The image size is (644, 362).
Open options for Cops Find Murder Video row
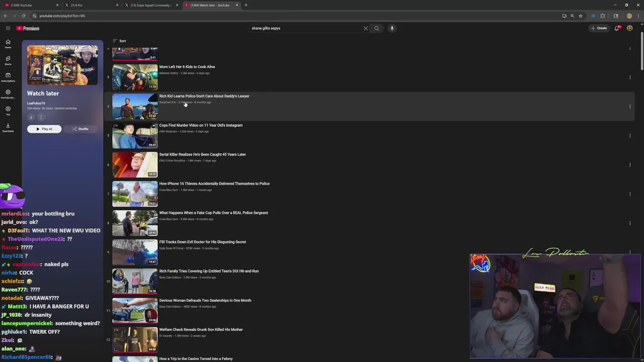pos(630,135)
